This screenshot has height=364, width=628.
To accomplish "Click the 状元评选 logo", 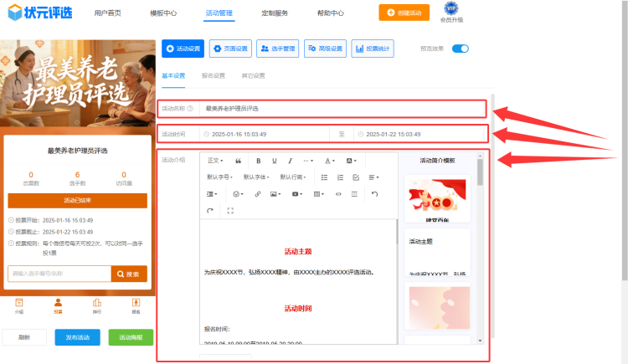I will [40, 13].
